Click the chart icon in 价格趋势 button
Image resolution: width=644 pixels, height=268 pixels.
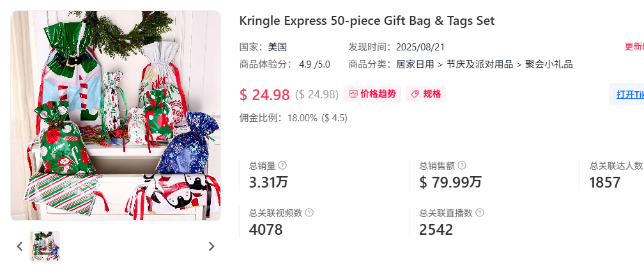click(353, 94)
